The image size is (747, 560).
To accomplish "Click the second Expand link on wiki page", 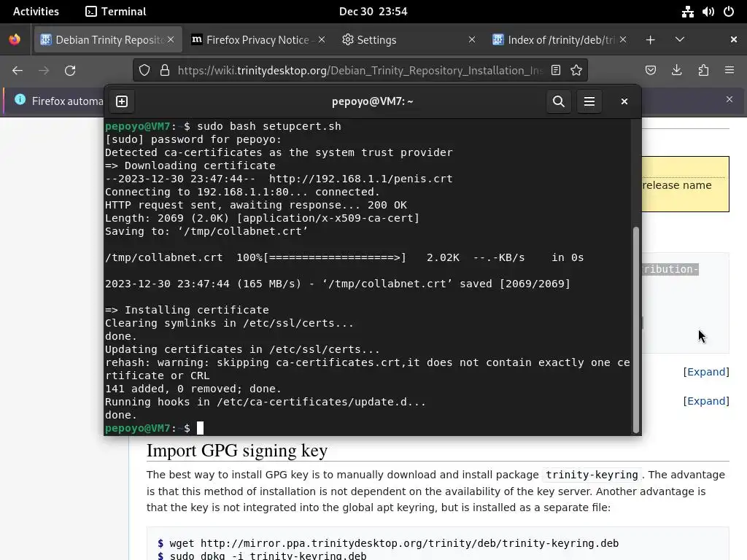I will pos(706,401).
